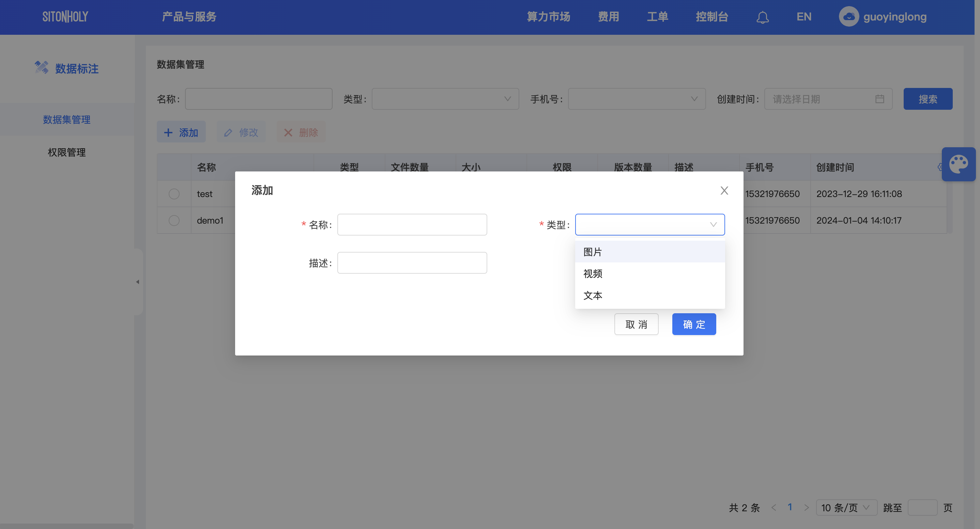Focus the 描述 input in the dialog
980x529 pixels.
(412, 262)
